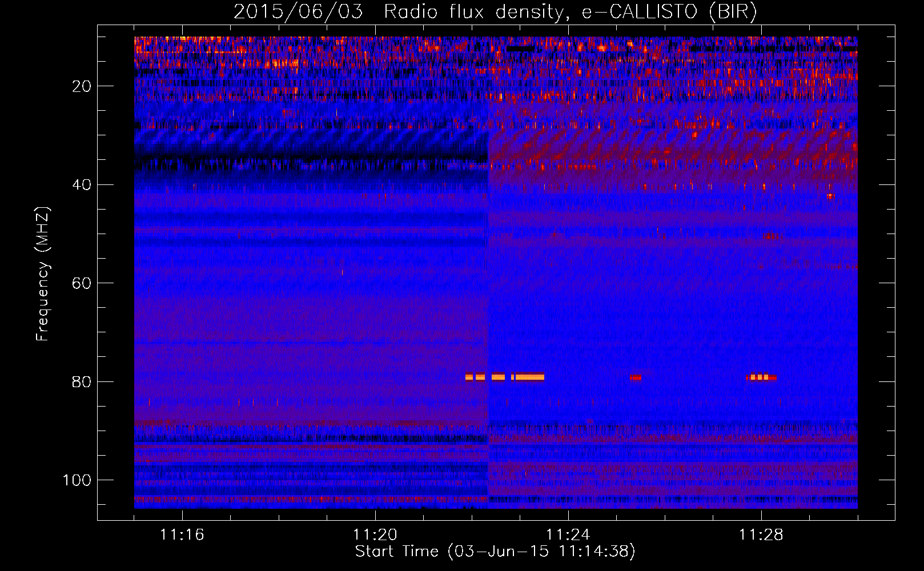Click the "11:24" time tick label

point(568,535)
